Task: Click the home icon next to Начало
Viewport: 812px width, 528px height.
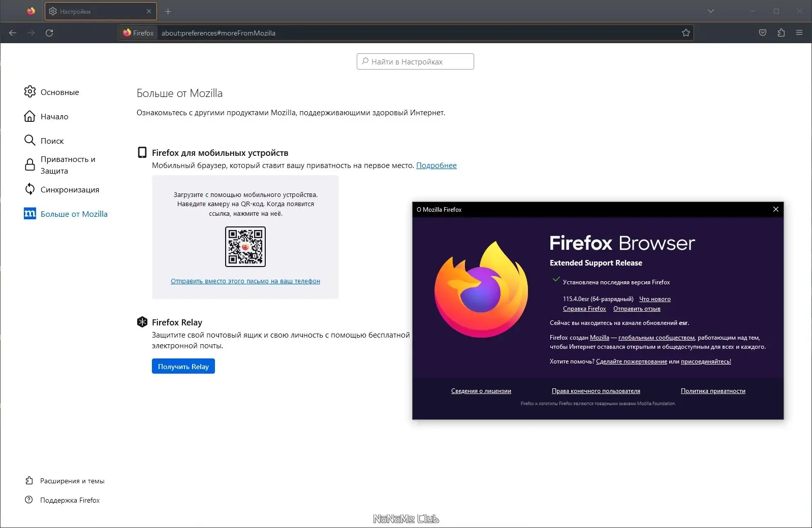Action: click(x=30, y=116)
